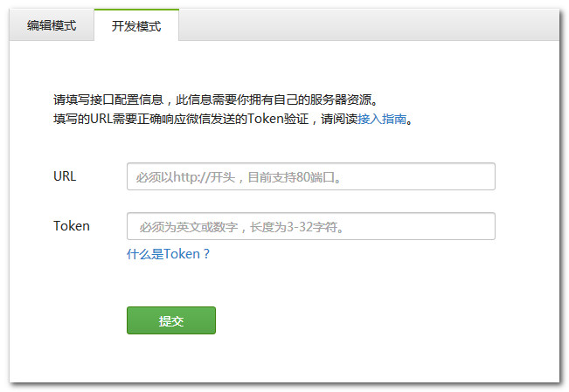Viewport: 569px width, 392px height.
Task: Select the text 填写的URL需要正确响应微信发送的Token验证
Action: click(x=181, y=119)
